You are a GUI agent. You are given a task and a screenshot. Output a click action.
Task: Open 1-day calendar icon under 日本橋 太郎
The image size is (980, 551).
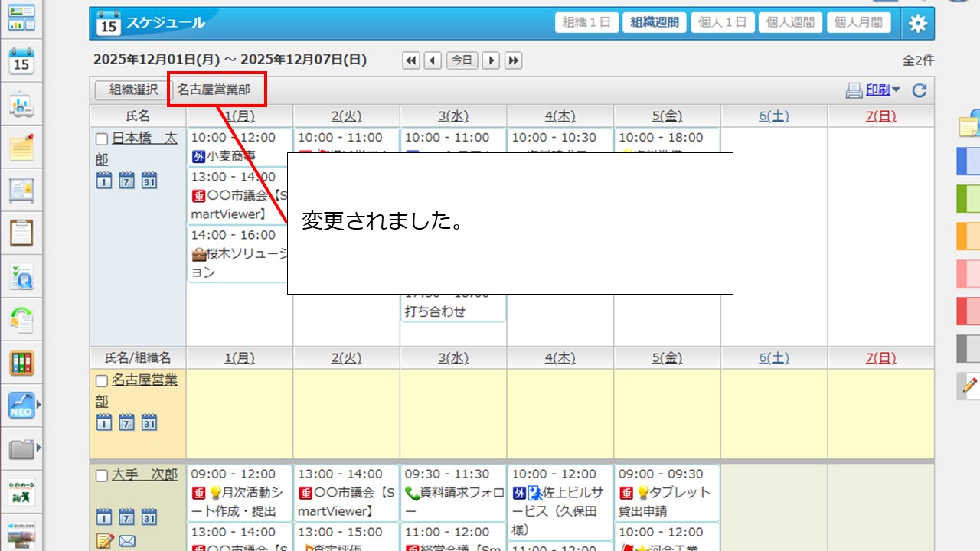104,181
